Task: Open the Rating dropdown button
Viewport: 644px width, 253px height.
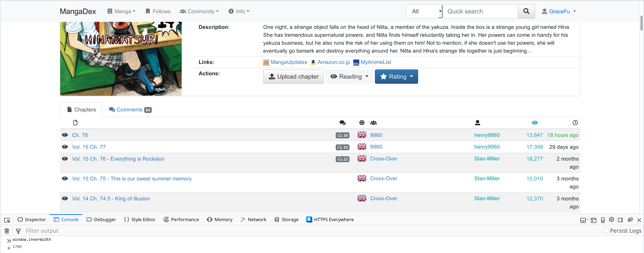Action: point(396,76)
